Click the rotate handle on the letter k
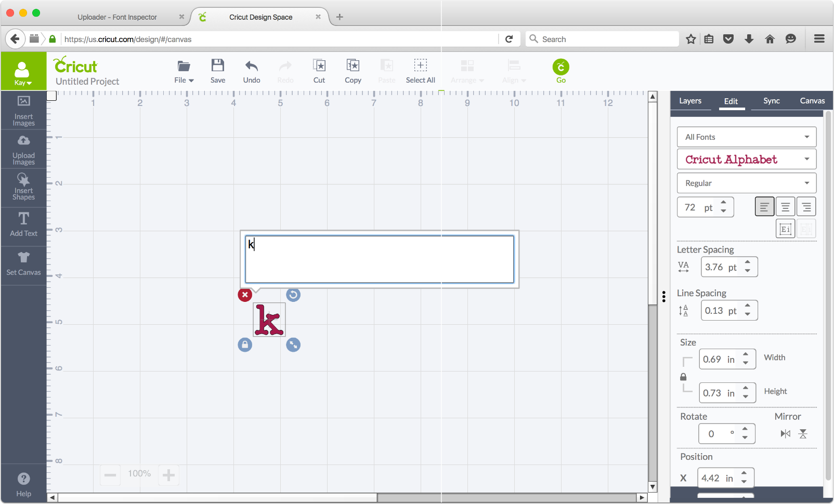The image size is (834, 504). pos(293,295)
